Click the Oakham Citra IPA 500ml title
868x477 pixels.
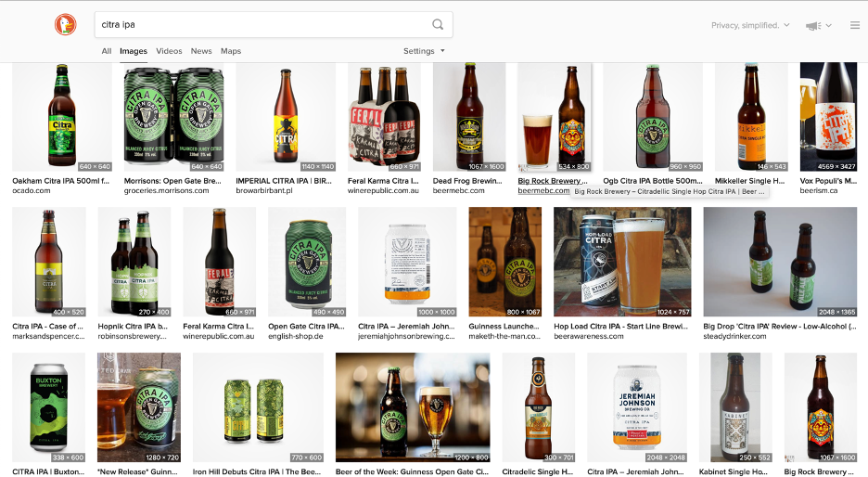61,181
